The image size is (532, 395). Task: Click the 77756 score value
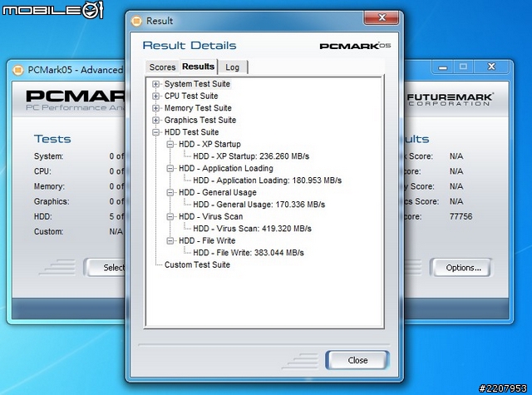pyautogui.click(x=461, y=216)
